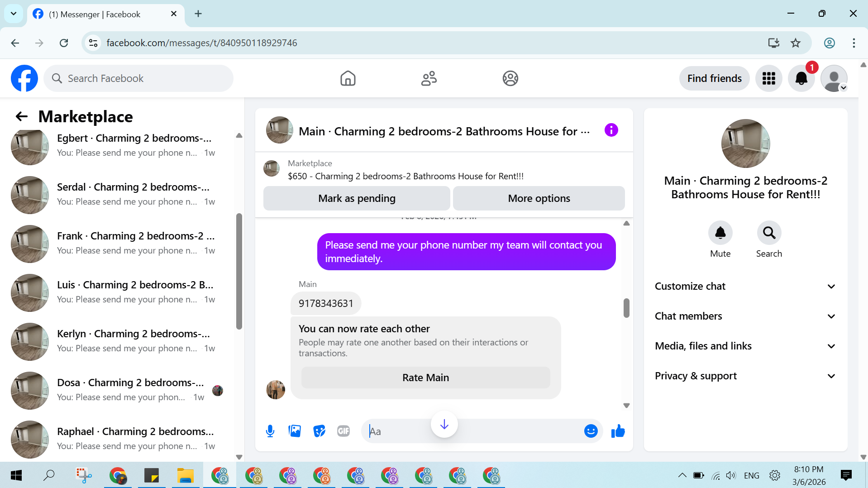Screen dimensions: 868x488
Task: Open conversation information purple icon
Action: pos(611,130)
